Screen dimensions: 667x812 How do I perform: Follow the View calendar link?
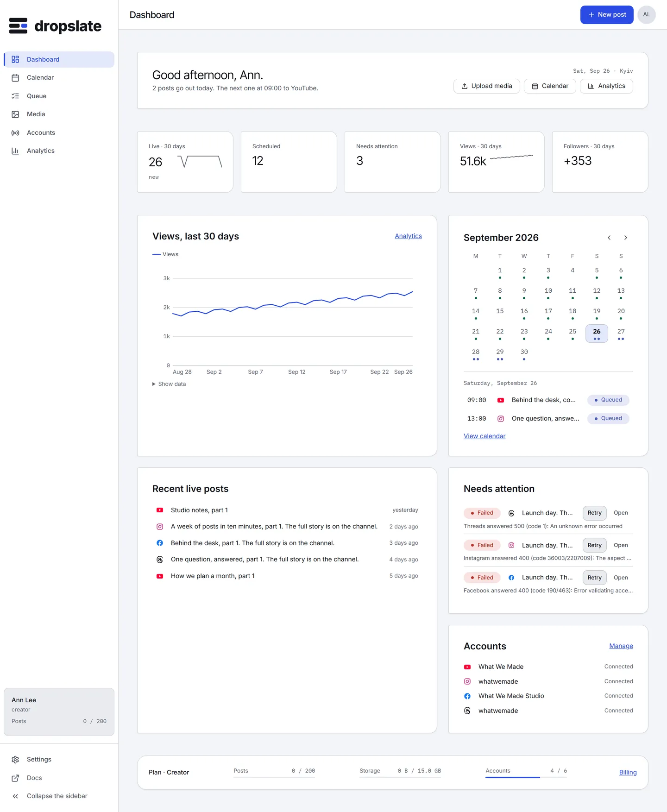click(485, 436)
